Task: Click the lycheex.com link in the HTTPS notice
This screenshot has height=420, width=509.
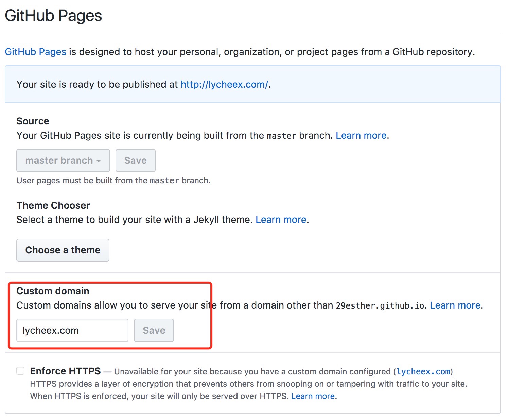Action: click(423, 371)
